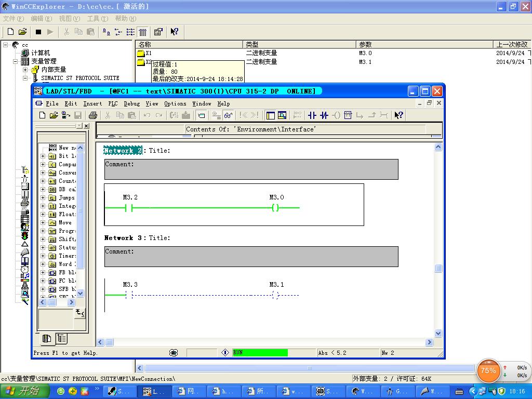Viewport: 532px width, 399px height.
Task: Select the M3.2 contact in Network 2
Action: click(129, 208)
